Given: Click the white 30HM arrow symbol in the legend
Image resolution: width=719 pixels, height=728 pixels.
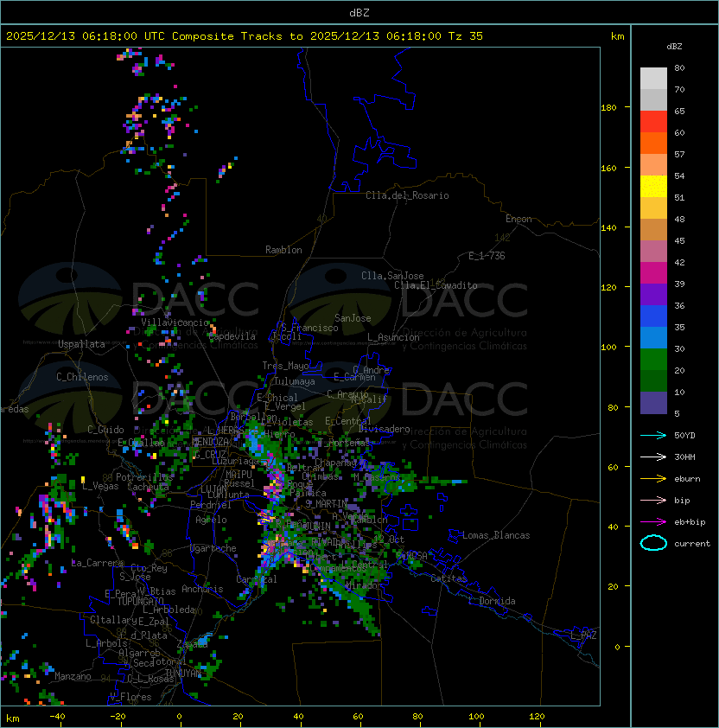Looking at the screenshot, I should click(653, 457).
